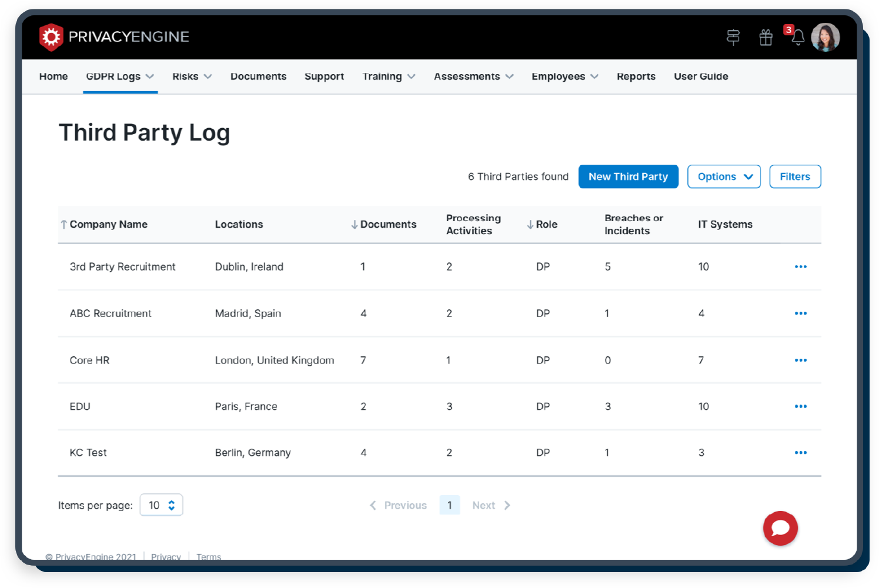
Task: Switch to the Reports tab
Action: point(636,76)
